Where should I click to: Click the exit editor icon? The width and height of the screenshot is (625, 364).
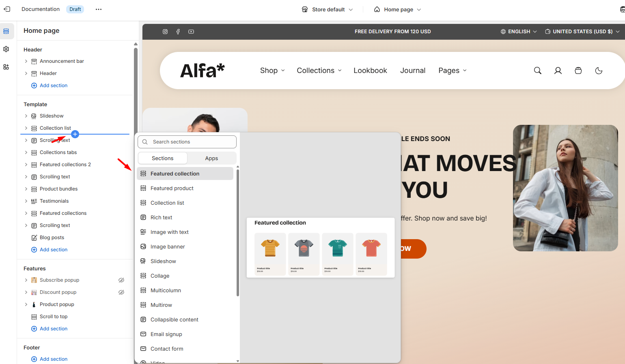tap(7, 9)
